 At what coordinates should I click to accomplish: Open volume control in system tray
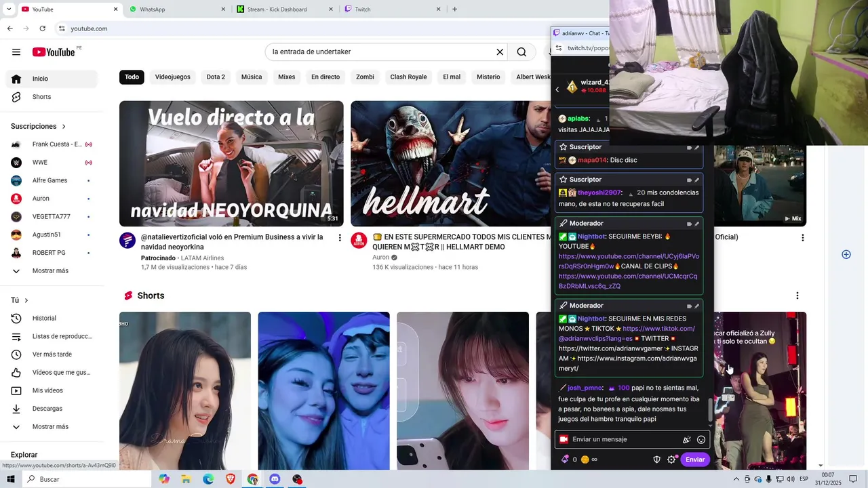[791, 479]
